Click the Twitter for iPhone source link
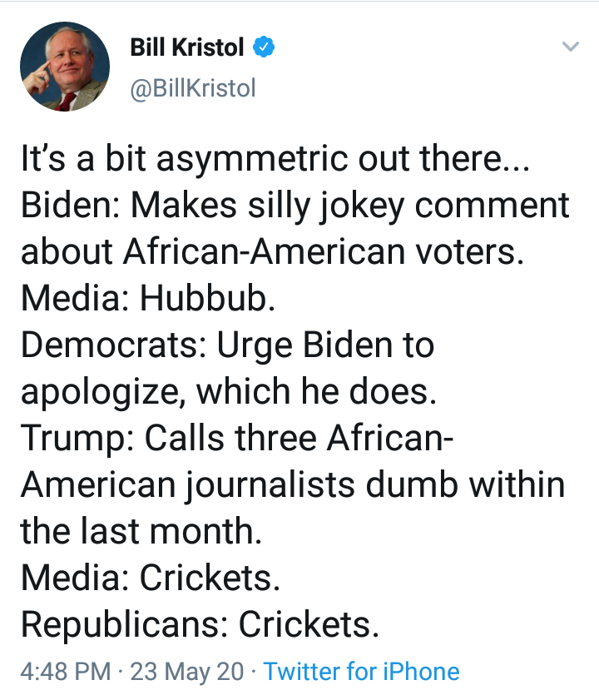This screenshot has height=700, width=599. pos(361,672)
